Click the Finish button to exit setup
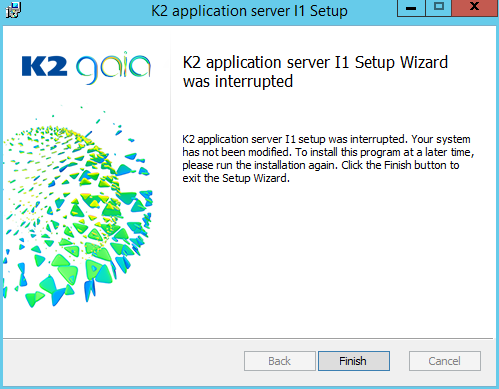The image size is (499, 389). click(x=354, y=361)
